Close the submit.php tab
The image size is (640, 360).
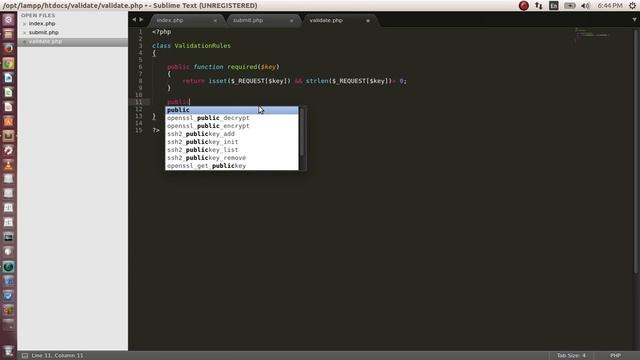291,20
